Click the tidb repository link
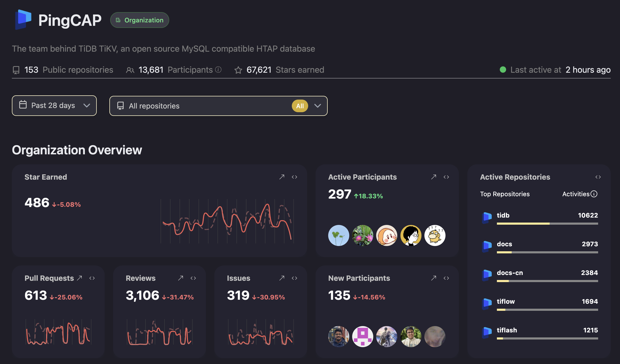The image size is (620, 364). click(x=503, y=215)
